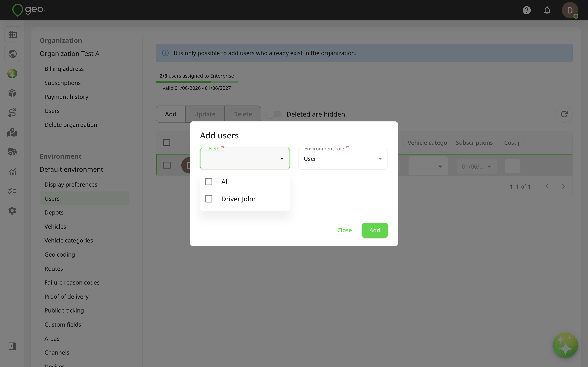Click the Add button above the table
Image resolution: width=588 pixels, height=367 pixels.
(x=171, y=114)
